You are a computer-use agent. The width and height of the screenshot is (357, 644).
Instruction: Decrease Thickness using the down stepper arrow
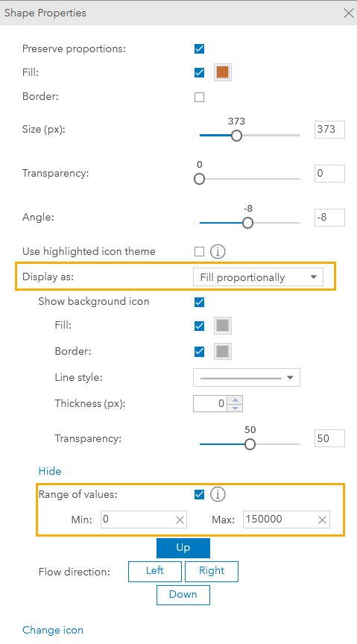(x=235, y=408)
